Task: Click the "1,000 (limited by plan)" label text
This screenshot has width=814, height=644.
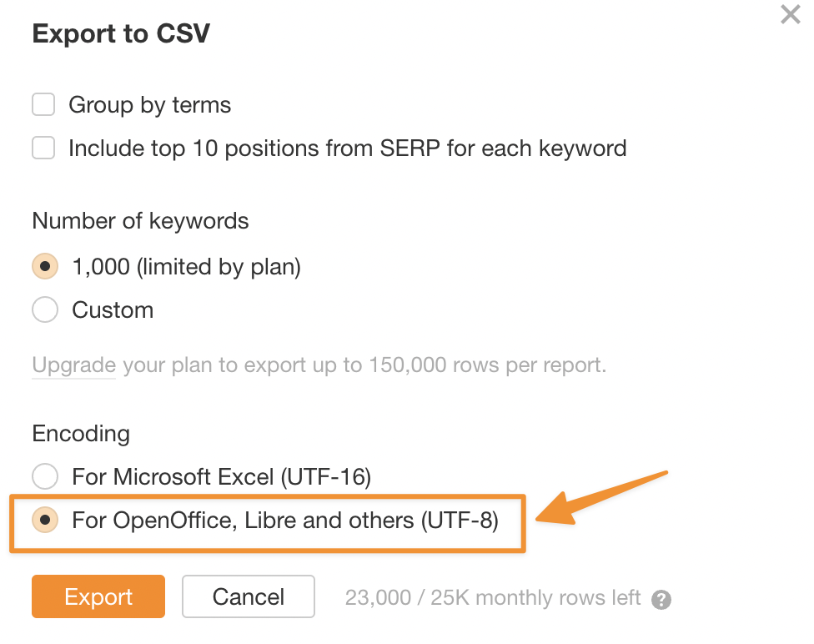Action: click(186, 267)
